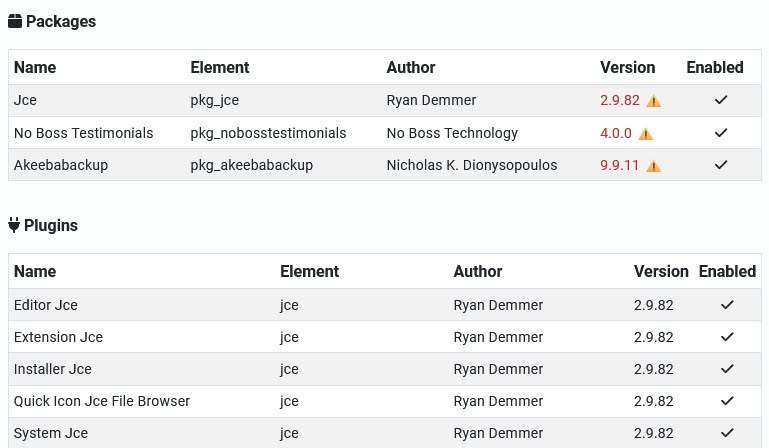The width and height of the screenshot is (769, 448).
Task: Click enabled checkmark for Jce package
Action: 721,100
